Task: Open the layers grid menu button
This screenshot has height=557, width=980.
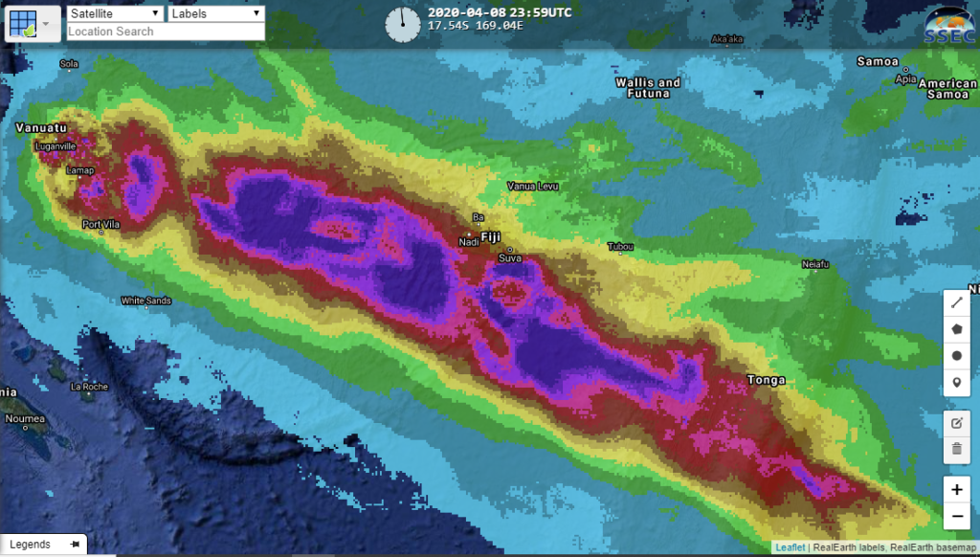Action: click(x=23, y=22)
